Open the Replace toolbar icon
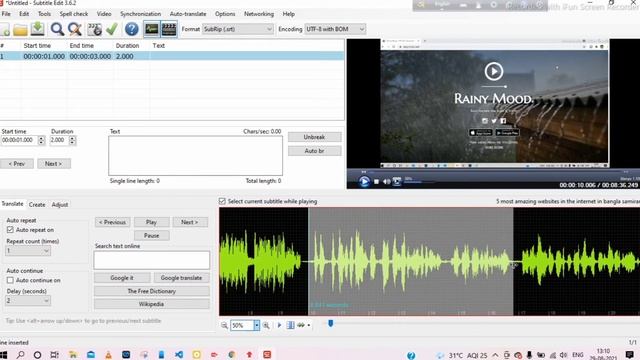 pos(75,29)
